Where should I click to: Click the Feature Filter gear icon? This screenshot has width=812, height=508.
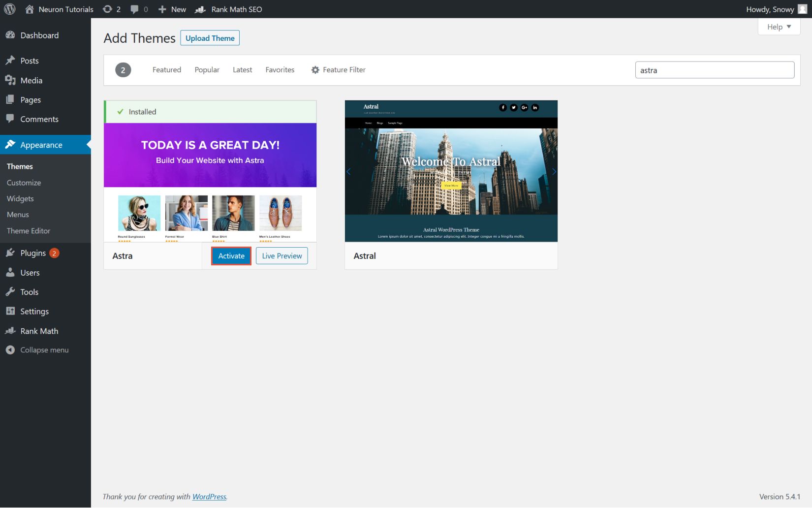tap(315, 69)
